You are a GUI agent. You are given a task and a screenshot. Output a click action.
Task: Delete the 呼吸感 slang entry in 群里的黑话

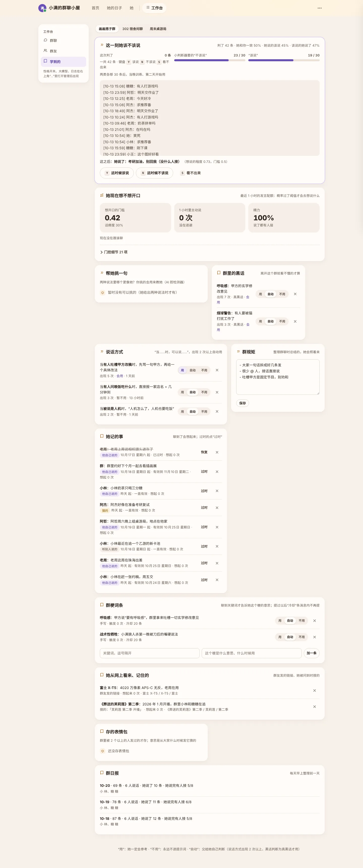click(x=295, y=294)
